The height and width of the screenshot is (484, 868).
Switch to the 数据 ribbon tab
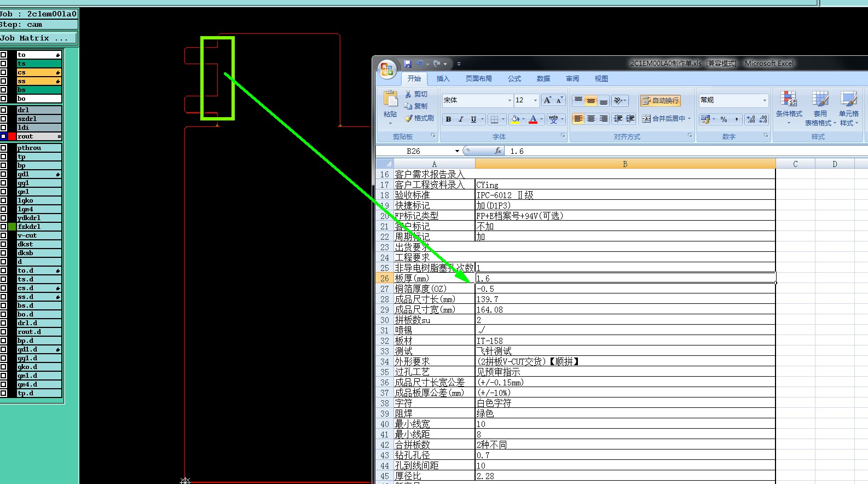[543, 79]
